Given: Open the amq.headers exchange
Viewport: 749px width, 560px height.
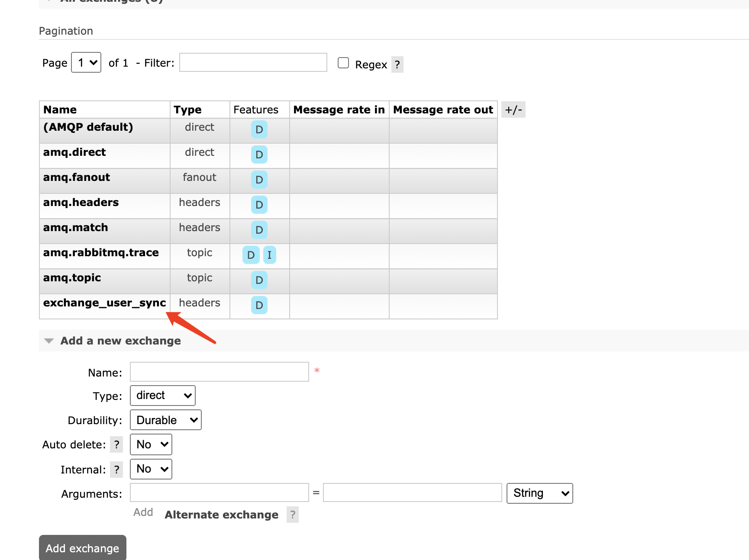Looking at the screenshot, I should point(81,202).
